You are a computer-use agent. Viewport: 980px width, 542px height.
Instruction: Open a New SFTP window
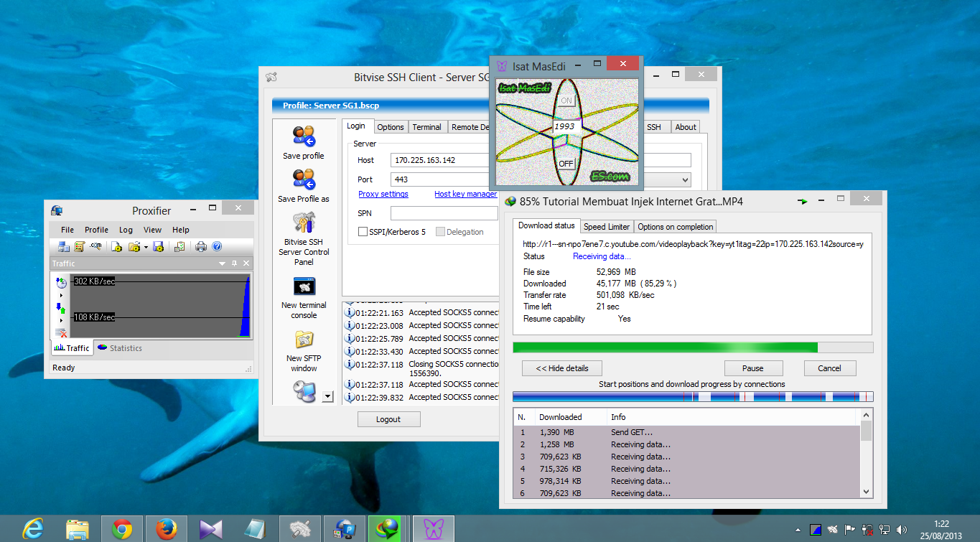click(x=303, y=340)
